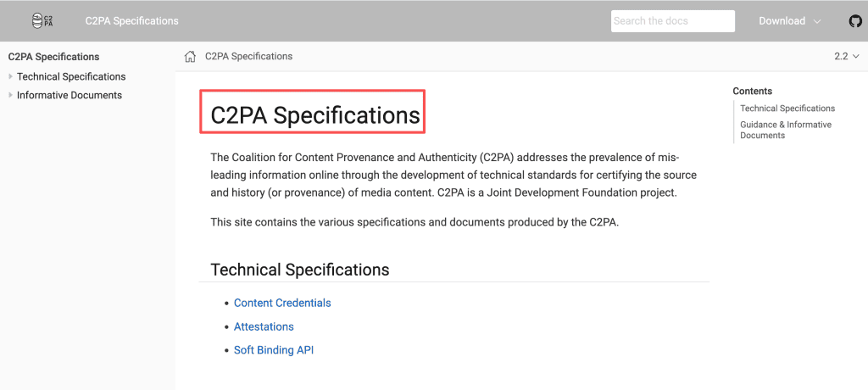868x390 pixels.
Task: Select Technical Specifications in the sidebar
Action: (71, 76)
